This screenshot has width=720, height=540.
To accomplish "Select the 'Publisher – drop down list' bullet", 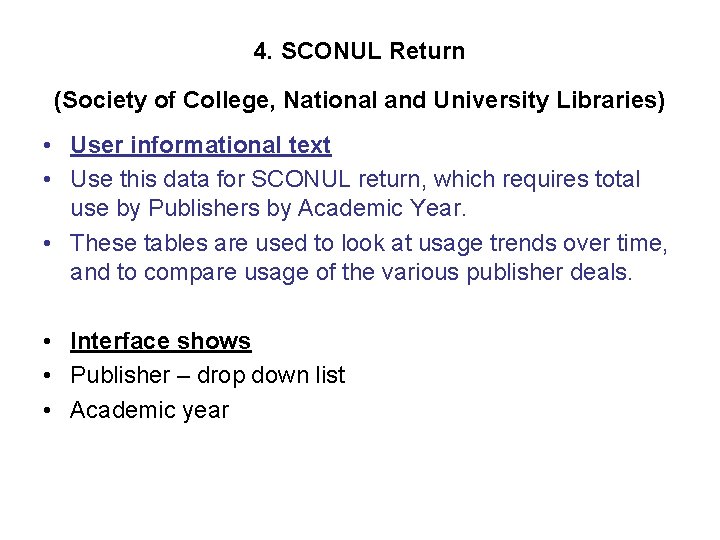I will (208, 376).
